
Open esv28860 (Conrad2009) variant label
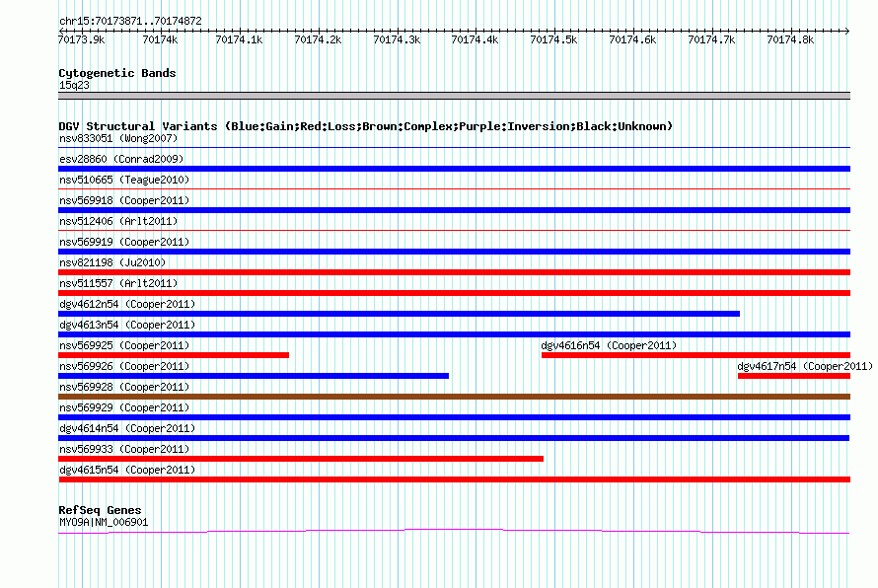click(121, 159)
